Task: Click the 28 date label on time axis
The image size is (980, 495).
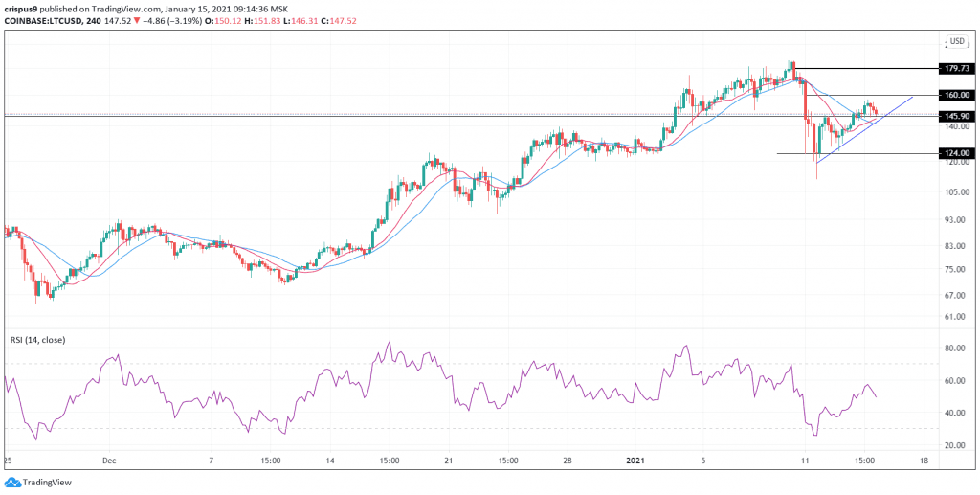Action: pos(568,459)
